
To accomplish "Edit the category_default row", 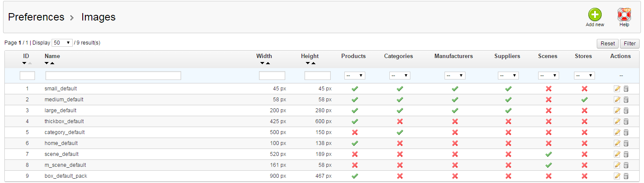I will (x=617, y=132).
